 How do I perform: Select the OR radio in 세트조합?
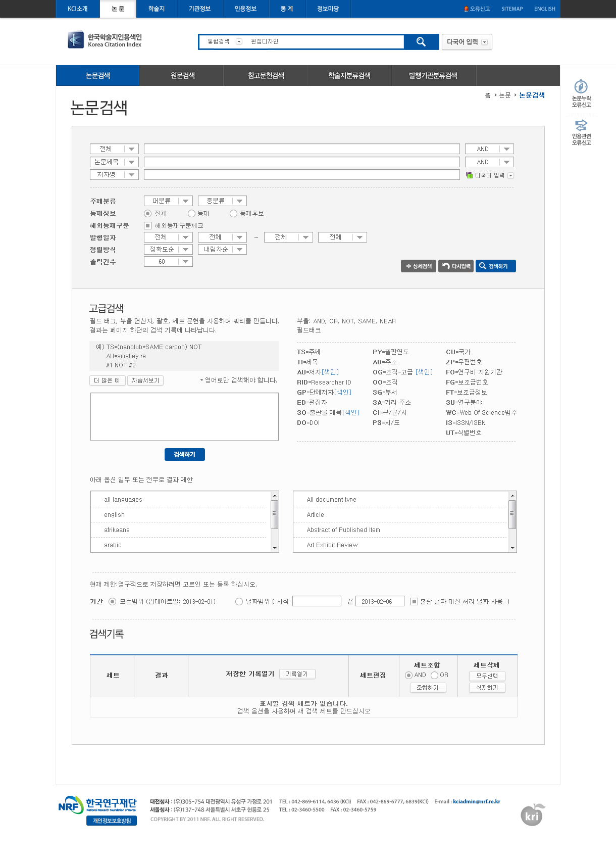[x=434, y=675]
